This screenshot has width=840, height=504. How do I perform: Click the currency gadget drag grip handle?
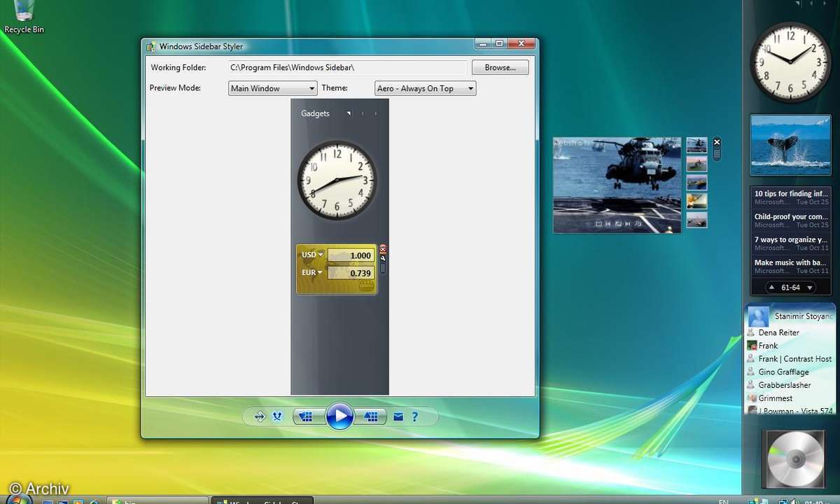[x=383, y=267]
